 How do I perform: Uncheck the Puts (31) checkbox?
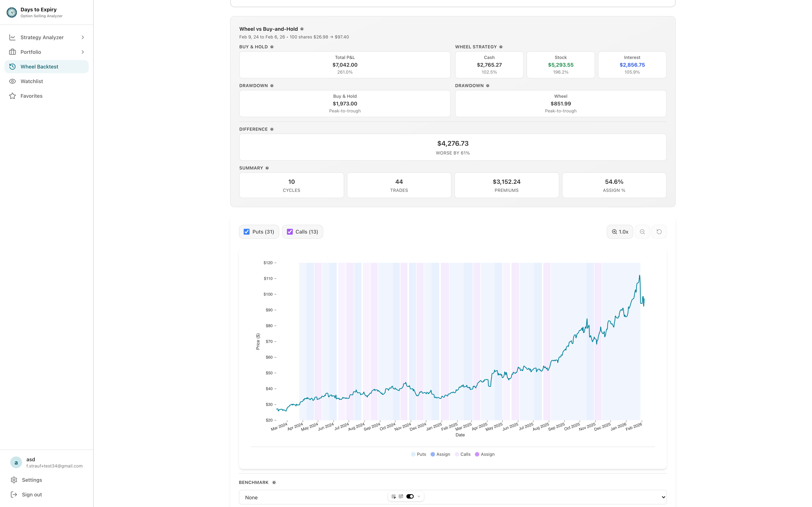(x=247, y=232)
